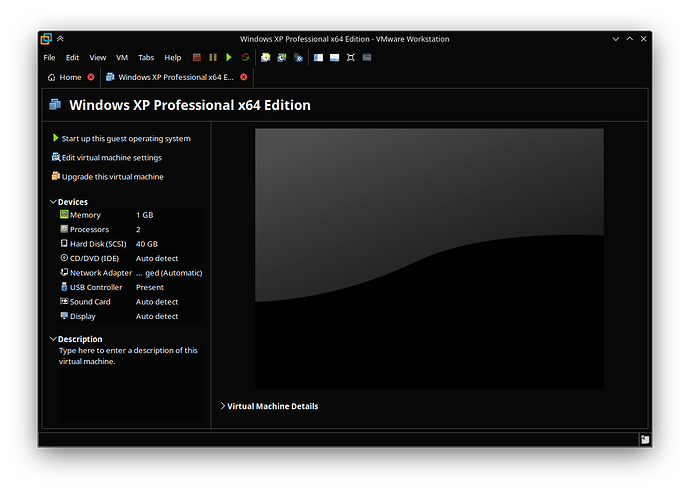Enter full screen mode via toolbar icon
690x492 pixels.
click(351, 57)
